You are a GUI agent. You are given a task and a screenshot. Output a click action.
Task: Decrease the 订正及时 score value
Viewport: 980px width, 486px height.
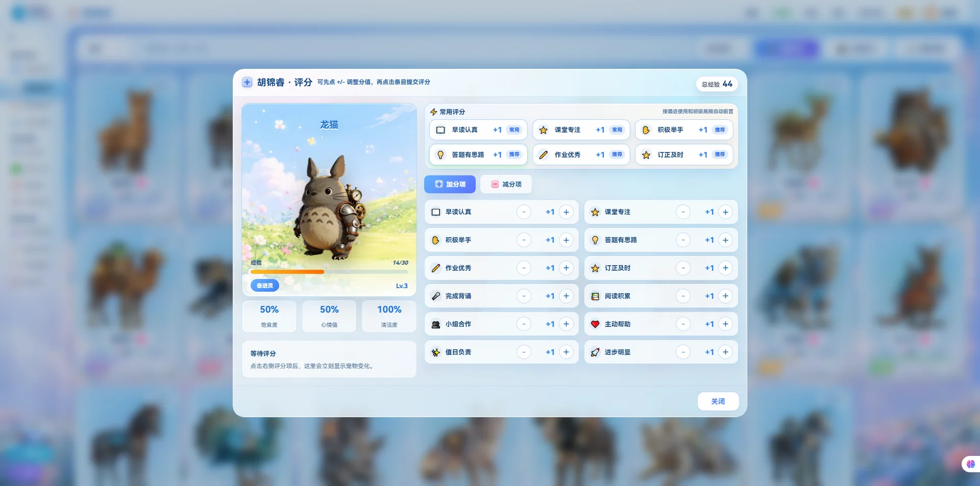point(683,268)
